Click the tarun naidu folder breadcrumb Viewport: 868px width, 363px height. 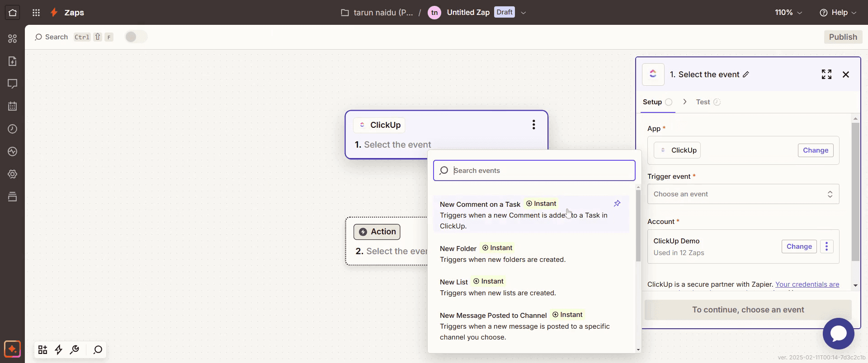point(383,13)
